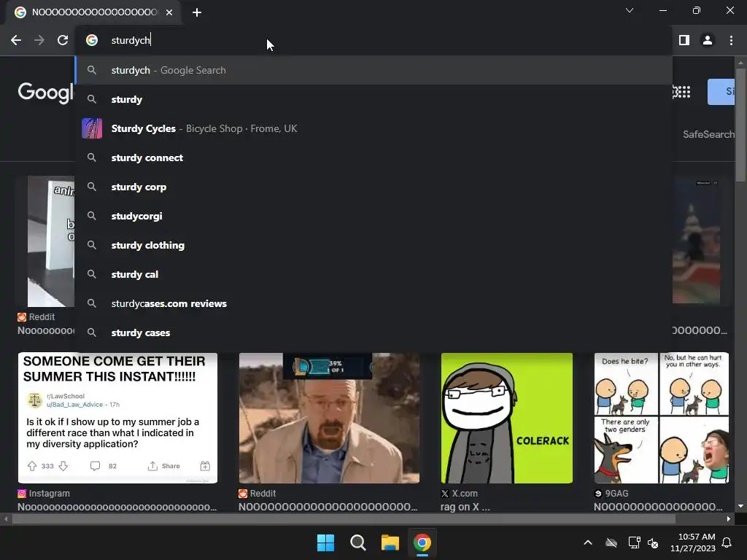This screenshot has width=747, height=560.
Task: Select the 'studycorgi' suggestion
Action: [x=373, y=216]
